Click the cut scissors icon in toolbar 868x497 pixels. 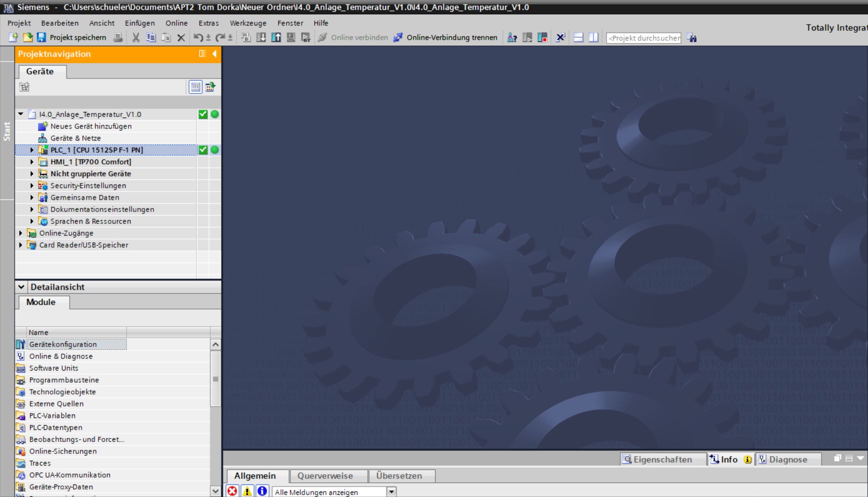click(x=135, y=37)
